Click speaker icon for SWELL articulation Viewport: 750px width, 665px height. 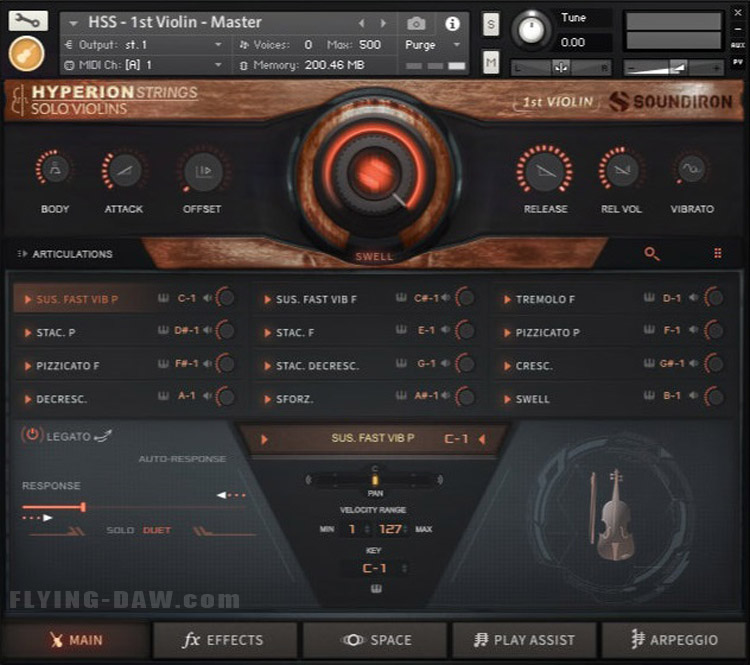click(694, 395)
